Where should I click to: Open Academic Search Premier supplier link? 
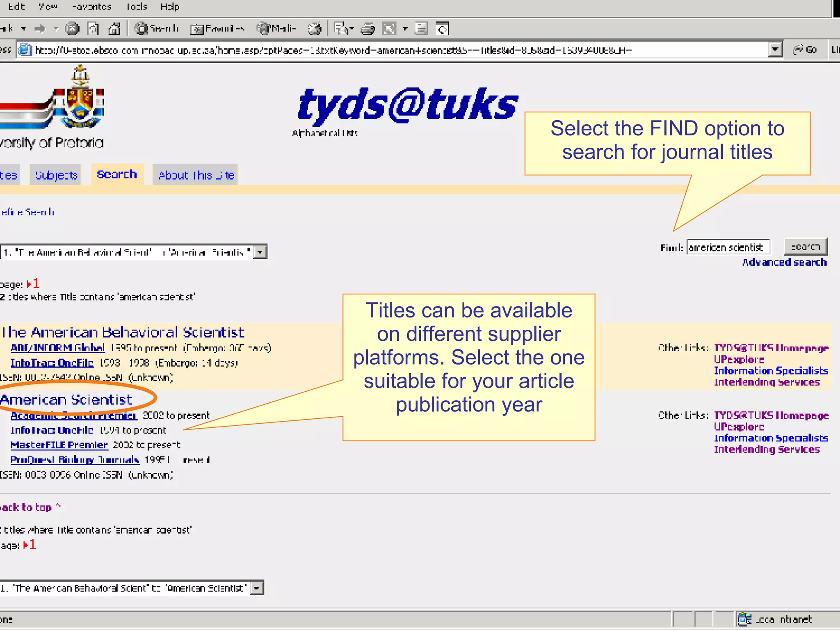point(74,415)
